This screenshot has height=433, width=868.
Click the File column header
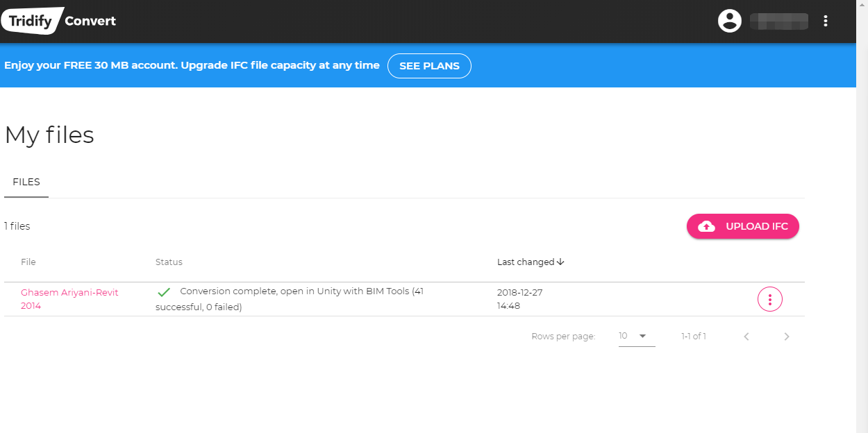coord(28,262)
